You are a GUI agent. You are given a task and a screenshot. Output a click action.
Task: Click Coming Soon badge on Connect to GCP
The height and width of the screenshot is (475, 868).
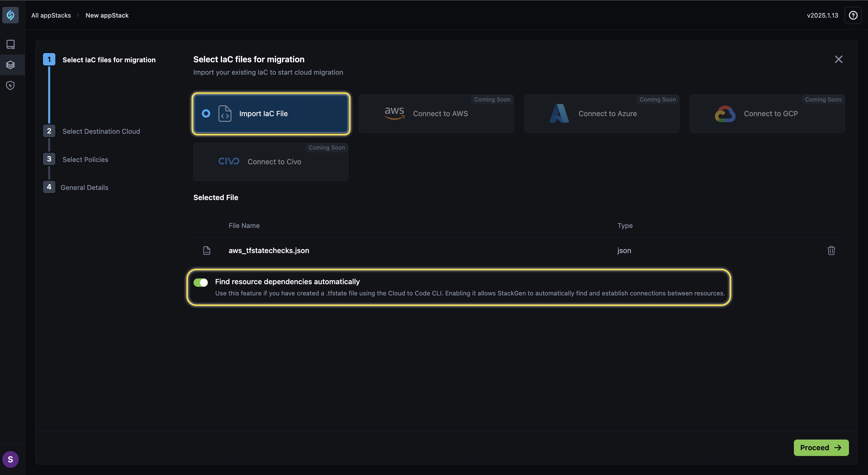pyautogui.click(x=823, y=99)
